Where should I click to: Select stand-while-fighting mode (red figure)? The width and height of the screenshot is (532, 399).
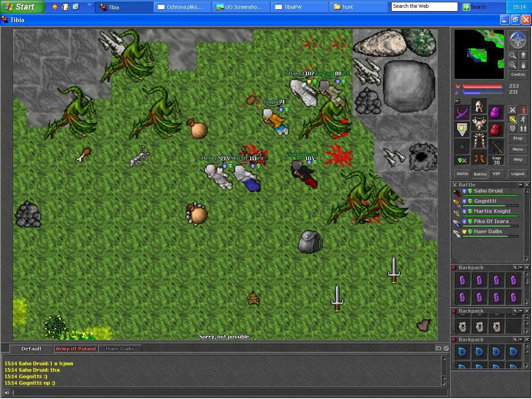point(523,110)
